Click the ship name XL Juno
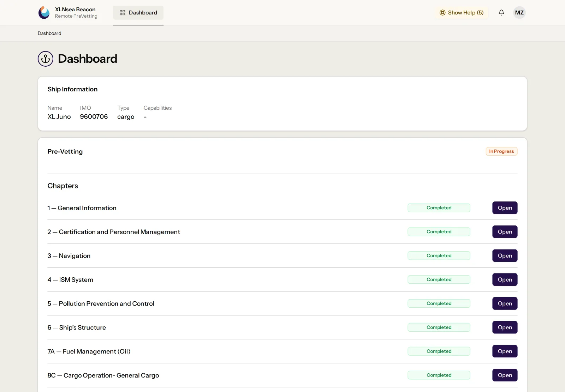The image size is (565, 392). pyautogui.click(x=59, y=117)
